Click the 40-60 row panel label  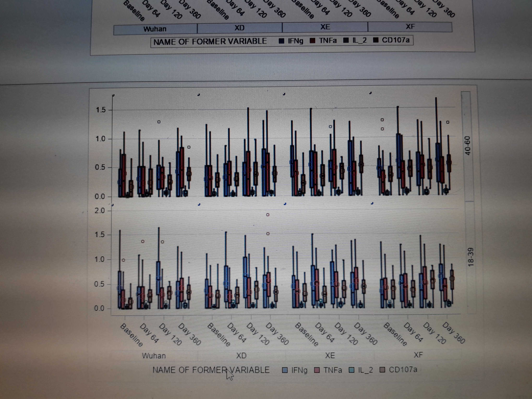click(467, 146)
